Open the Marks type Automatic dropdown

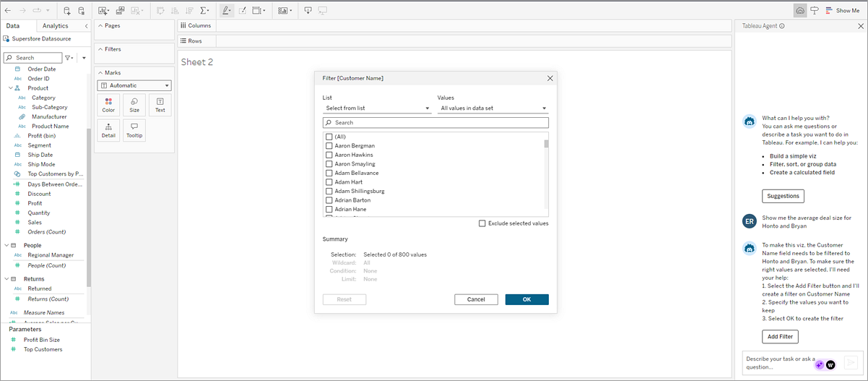(134, 85)
